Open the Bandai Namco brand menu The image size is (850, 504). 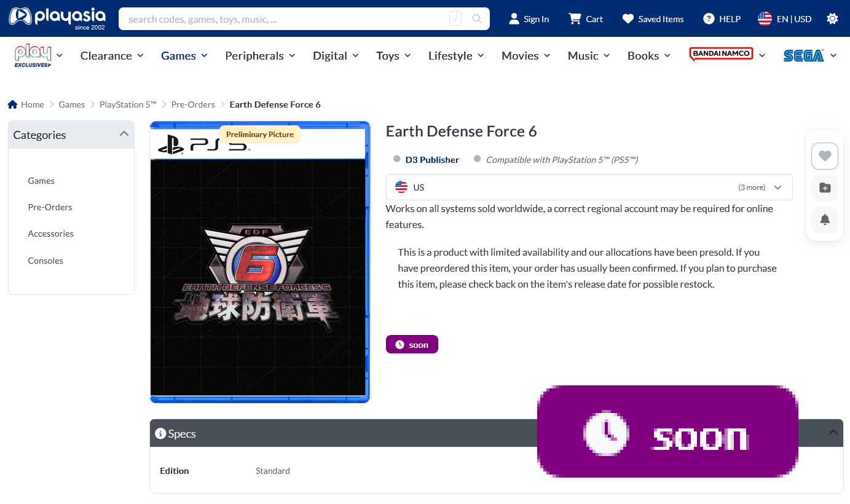click(727, 55)
